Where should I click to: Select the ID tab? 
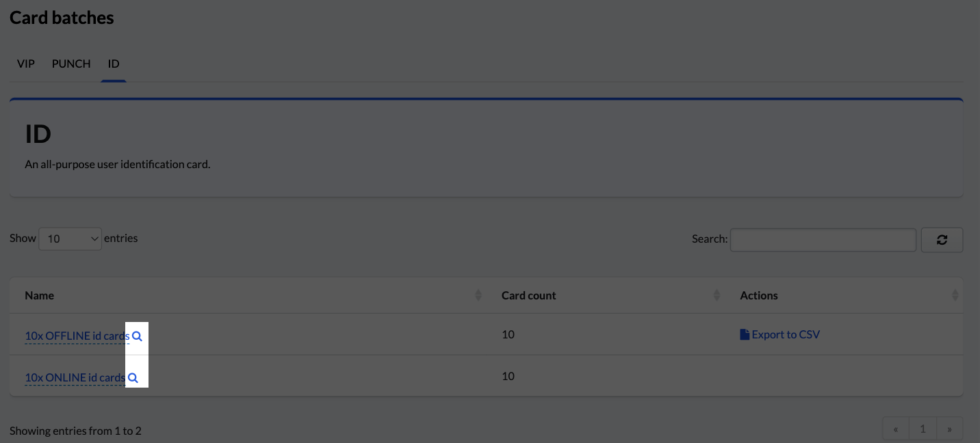click(x=114, y=64)
